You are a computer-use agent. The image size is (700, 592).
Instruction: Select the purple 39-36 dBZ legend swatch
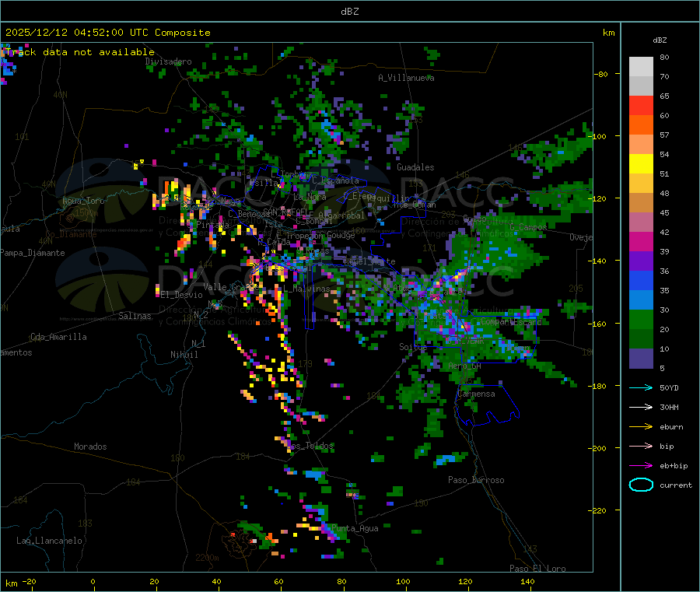pos(641,261)
